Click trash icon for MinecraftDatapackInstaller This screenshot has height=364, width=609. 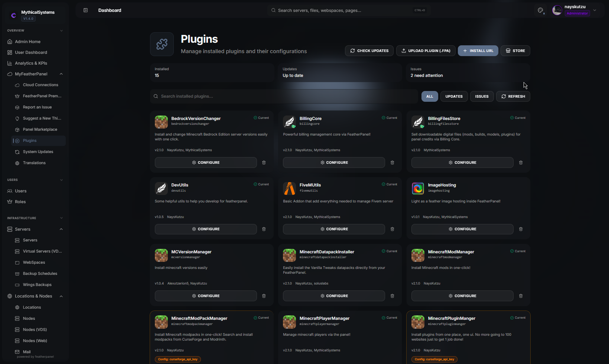(x=392, y=296)
